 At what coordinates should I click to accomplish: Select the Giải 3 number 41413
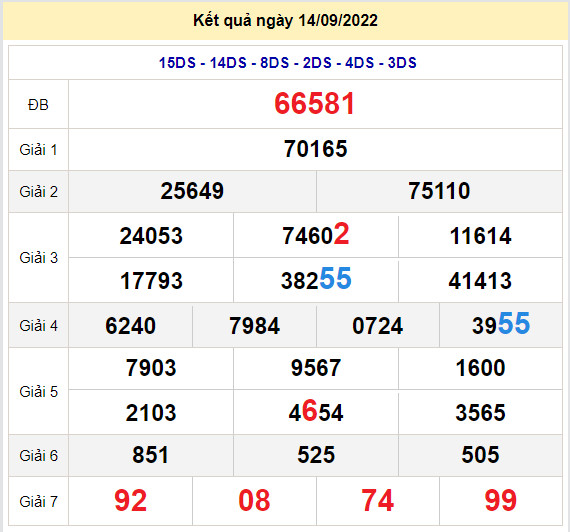pos(480,281)
